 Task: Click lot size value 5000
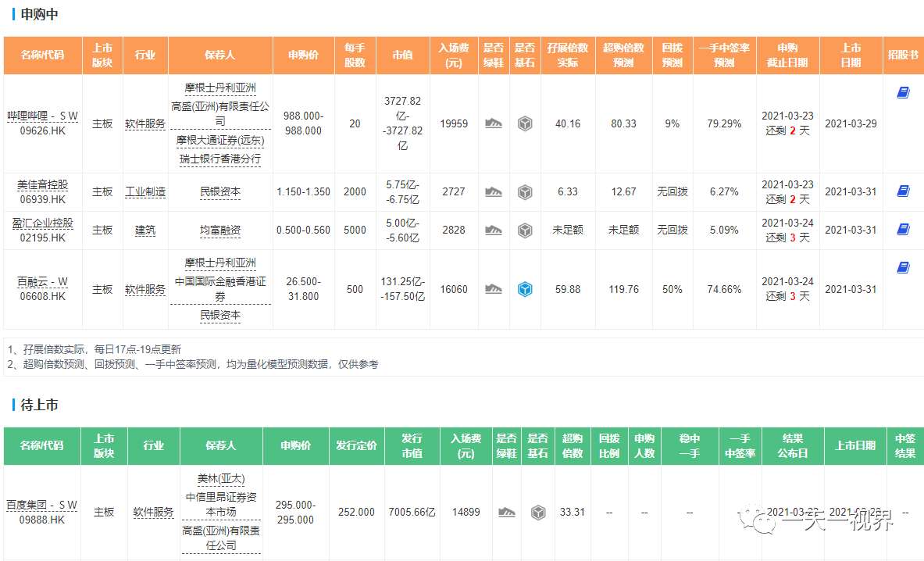coord(355,230)
